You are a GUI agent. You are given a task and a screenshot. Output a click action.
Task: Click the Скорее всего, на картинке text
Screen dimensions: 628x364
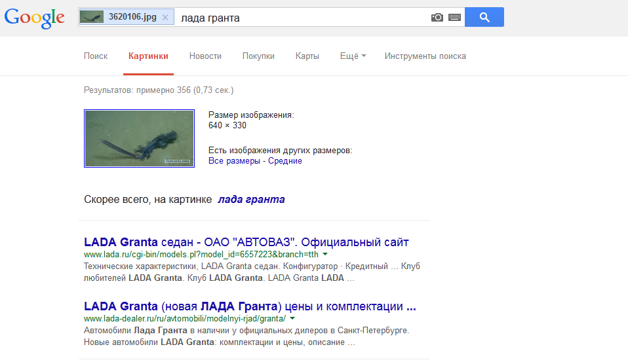click(147, 199)
